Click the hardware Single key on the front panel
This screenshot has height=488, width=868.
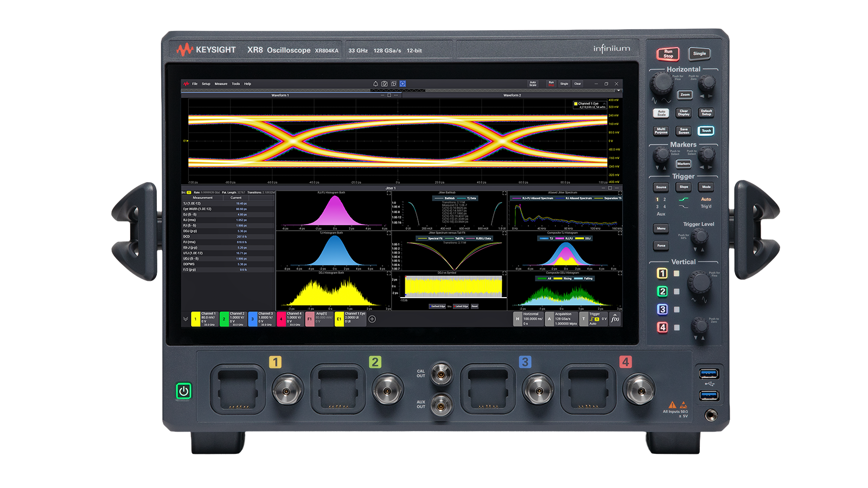[x=699, y=54]
